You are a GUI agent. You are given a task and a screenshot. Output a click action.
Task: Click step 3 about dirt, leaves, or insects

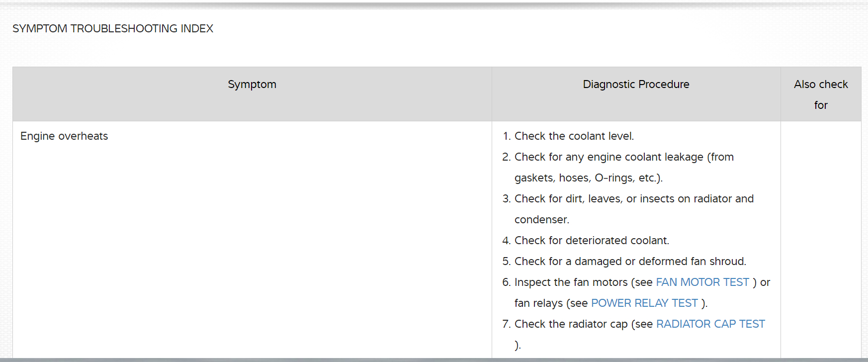point(634,199)
